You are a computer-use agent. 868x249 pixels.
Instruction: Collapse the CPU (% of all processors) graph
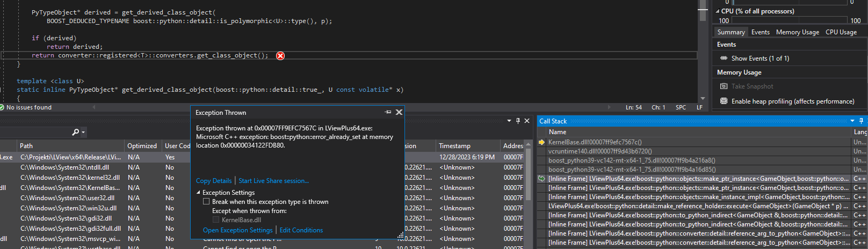[x=718, y=11]
